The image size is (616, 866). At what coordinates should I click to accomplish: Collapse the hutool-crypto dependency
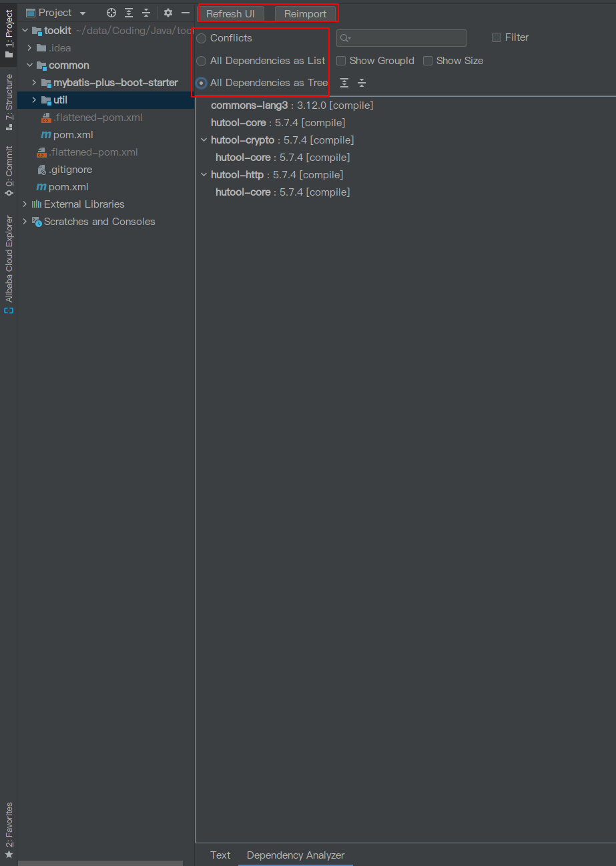[204, 140]
